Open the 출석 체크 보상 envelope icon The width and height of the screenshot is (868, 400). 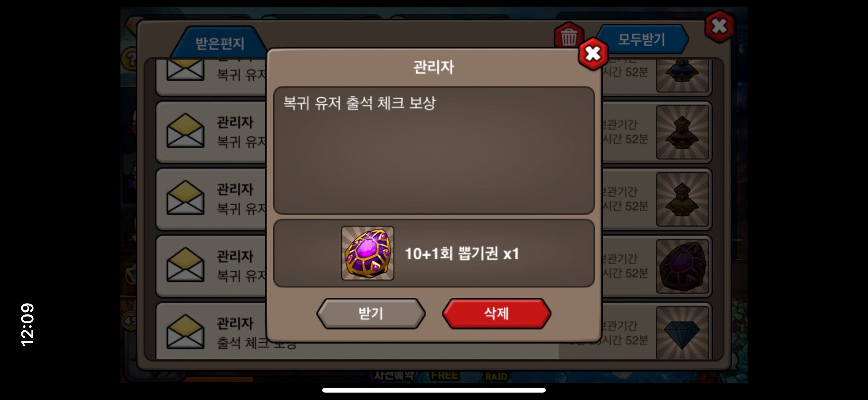(x=185, y=332)
